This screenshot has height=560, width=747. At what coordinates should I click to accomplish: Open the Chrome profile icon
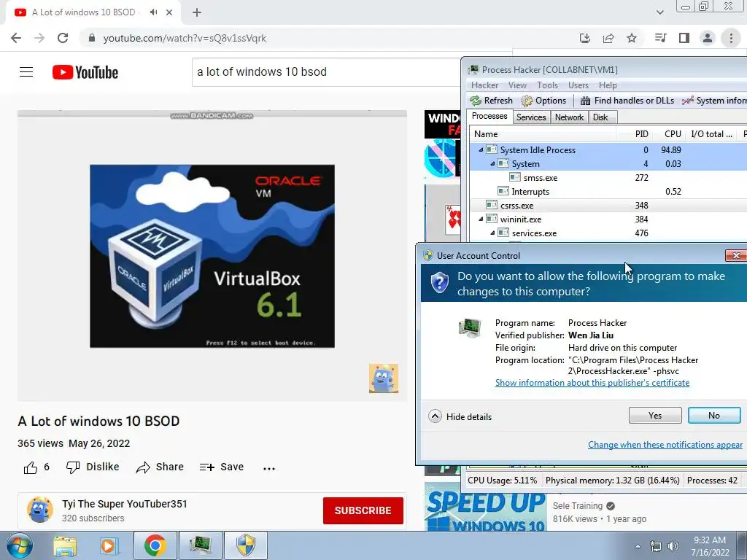708,38
